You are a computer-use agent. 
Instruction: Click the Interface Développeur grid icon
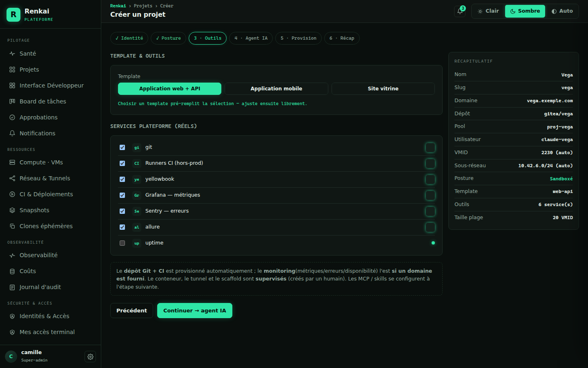12,85
